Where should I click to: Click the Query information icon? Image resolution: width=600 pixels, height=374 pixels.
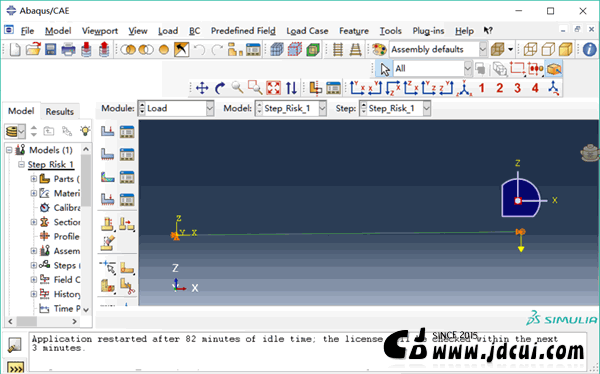click(589, 49)
